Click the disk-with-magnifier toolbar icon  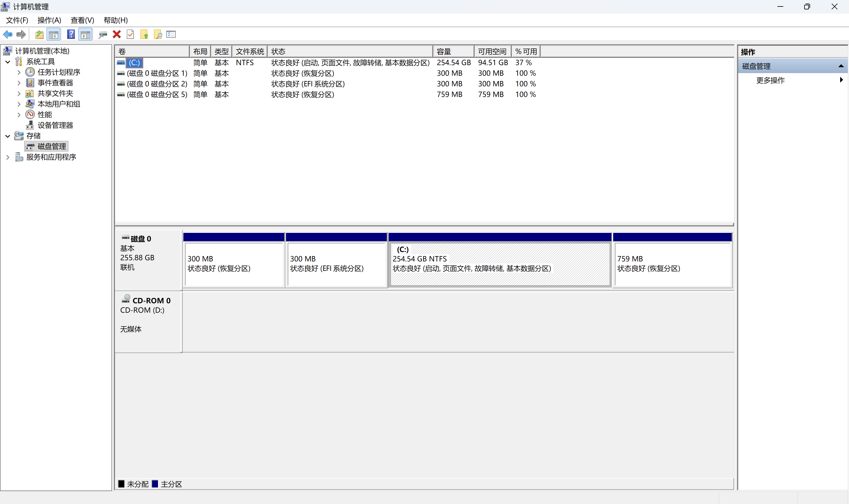pyautogui.click(x=103, y=34)
